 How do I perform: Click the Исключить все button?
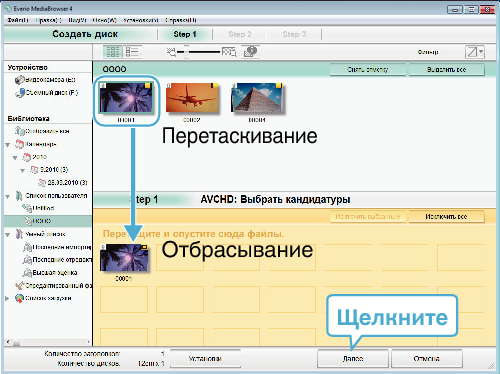[446, 216]
